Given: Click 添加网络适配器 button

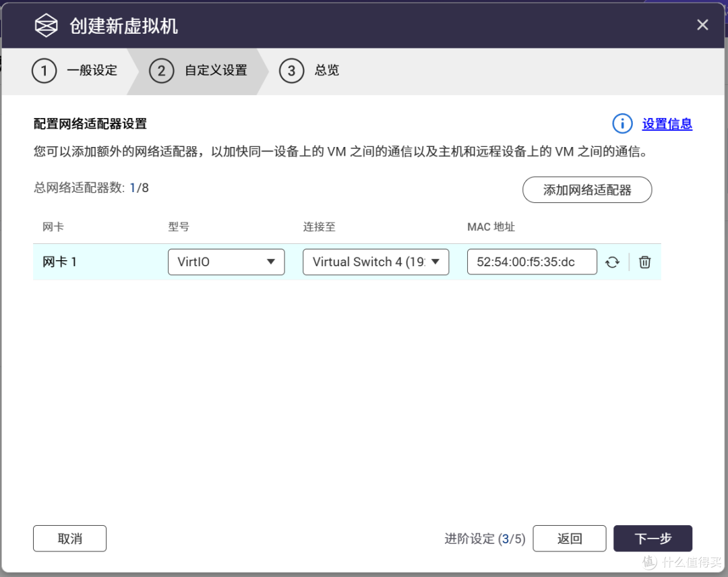Looking at the screenshot, I should [x=587, y=190].
